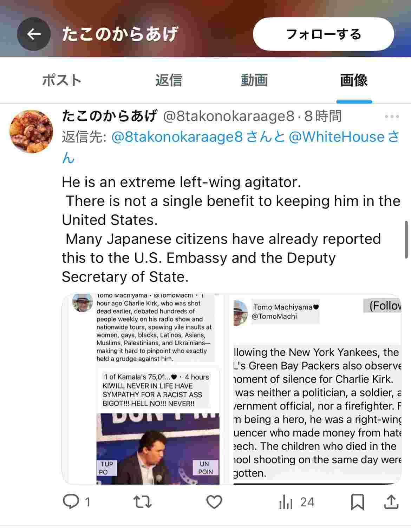Open the three-dot more options menu
Viewport: 411px width, 532px height.
392,117
